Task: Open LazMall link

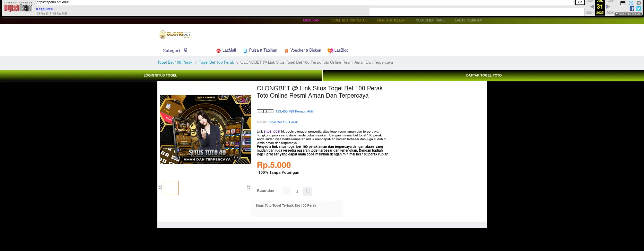Action: 229,50
